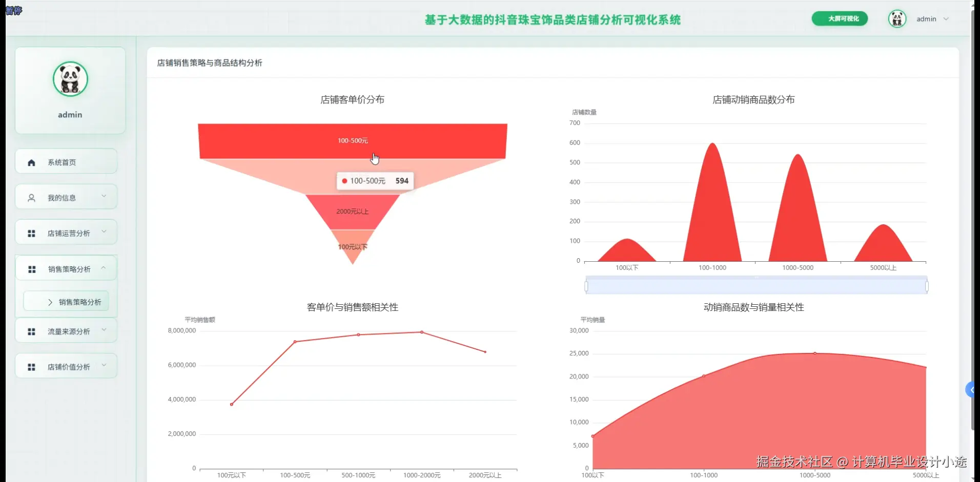Select the person icon next to 我的信息
The width and height of the screenshot is (980, 482).
(x=31, y=197)
